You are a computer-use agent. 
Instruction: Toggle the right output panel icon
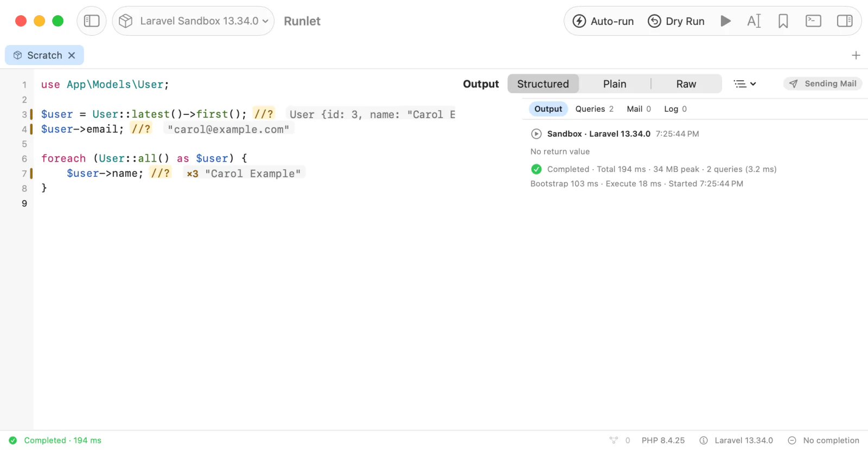(845, 21)
